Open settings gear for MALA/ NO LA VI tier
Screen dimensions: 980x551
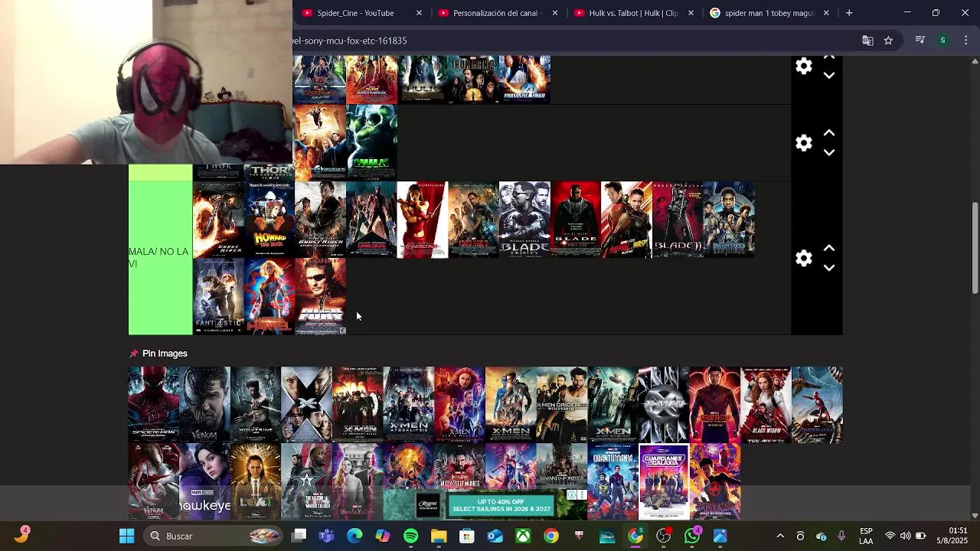click(x=803, y=258)
